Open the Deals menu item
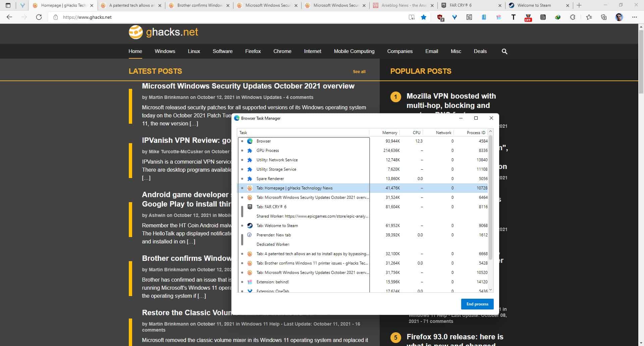The width and height of the screenshot is (644, 346). 480,51
